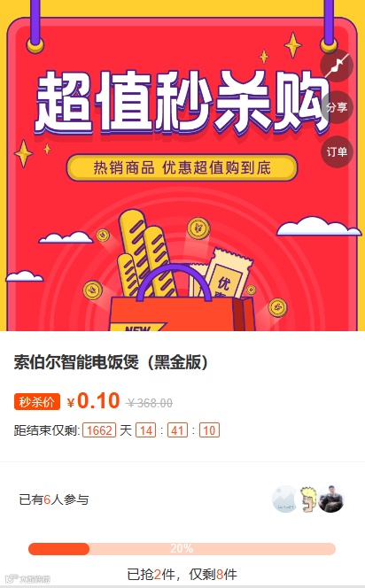This screenshot has width=365, height=588.
Task: Click the 41 minutes countdown box
Action: tap(177, 430)
